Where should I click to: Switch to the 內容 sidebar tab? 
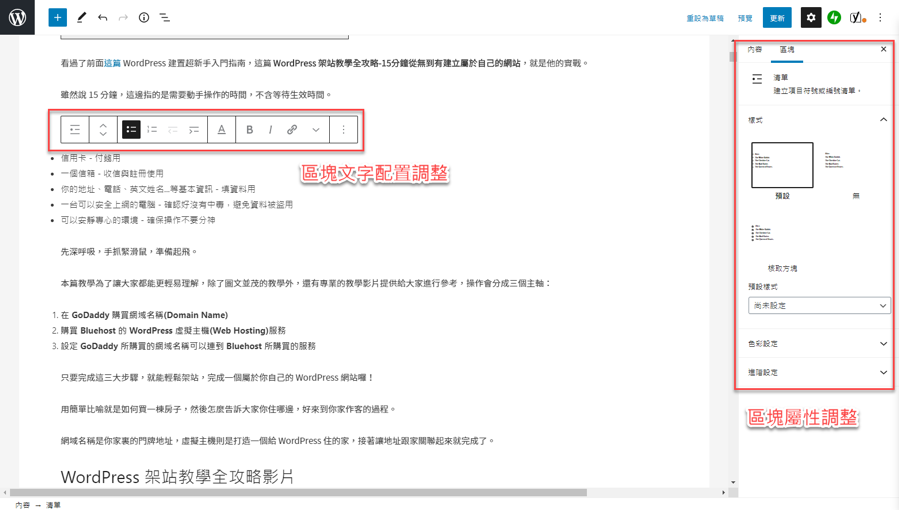[x=755, y=49]
